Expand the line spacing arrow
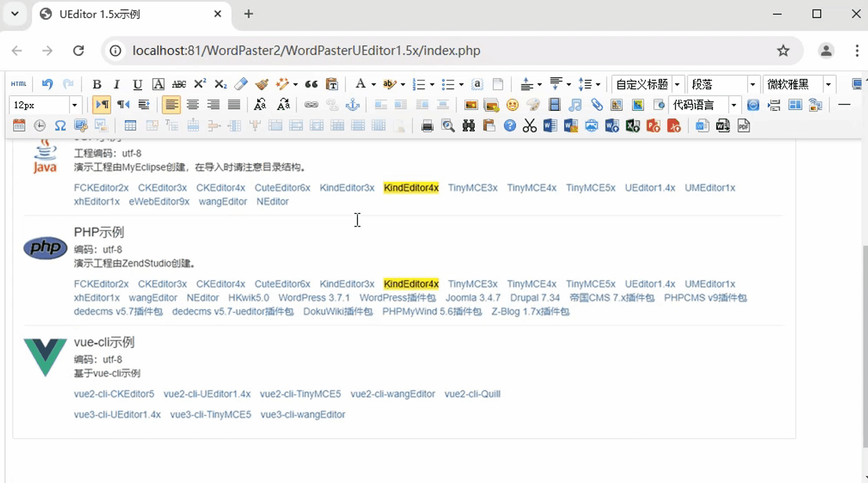Image resolution: width=868 pixels, height=483 pixels. [x=598, y=84]
